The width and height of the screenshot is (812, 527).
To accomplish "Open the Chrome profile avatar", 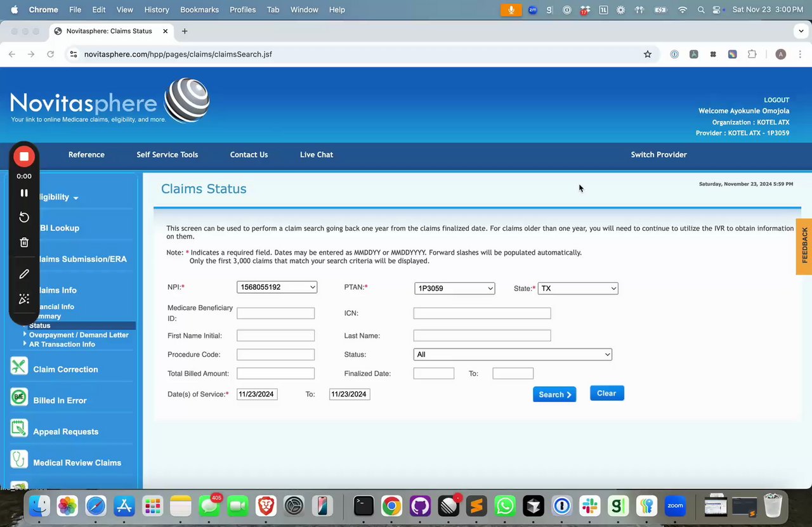I will [781, 55].
